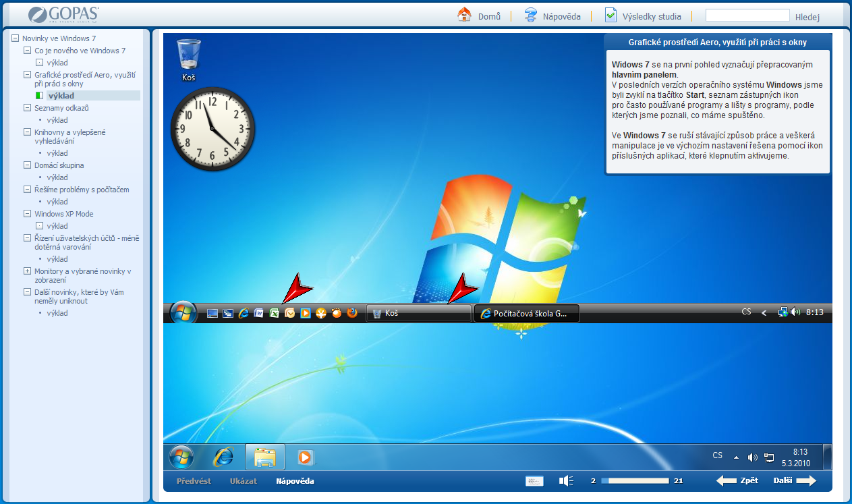852x504 pixels.
Task: Open Internet Explorer pinned on Windows 7 taskbar
Action: 223,457
